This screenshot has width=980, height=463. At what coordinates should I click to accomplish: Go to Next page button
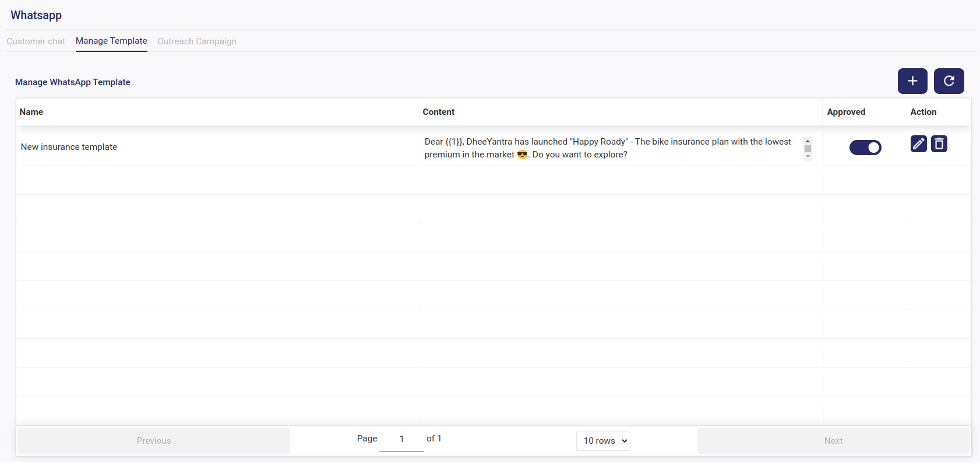(x=833, y=441)
